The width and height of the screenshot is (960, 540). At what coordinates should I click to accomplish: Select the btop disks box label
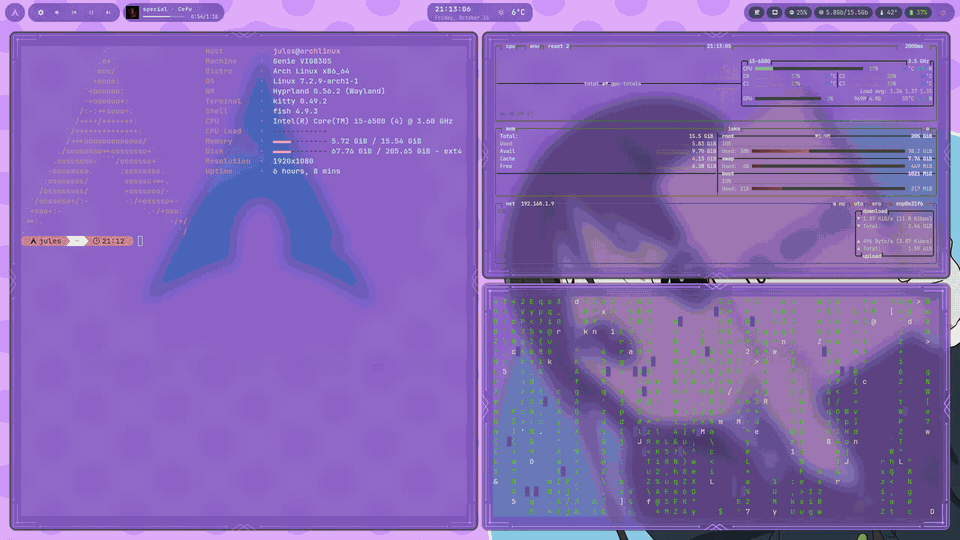pos(733,129)
